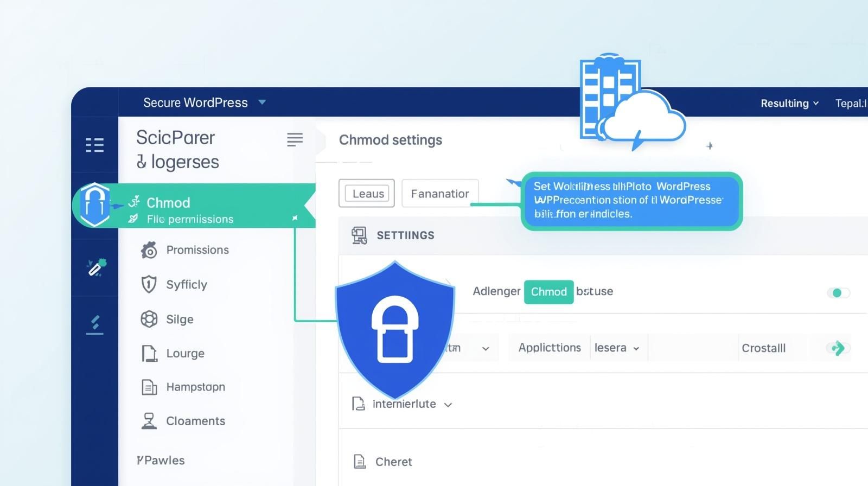This screenshot has width=868, height=486.
Task: Click the shield icon next to Syfficly
Action: point(149,284)
